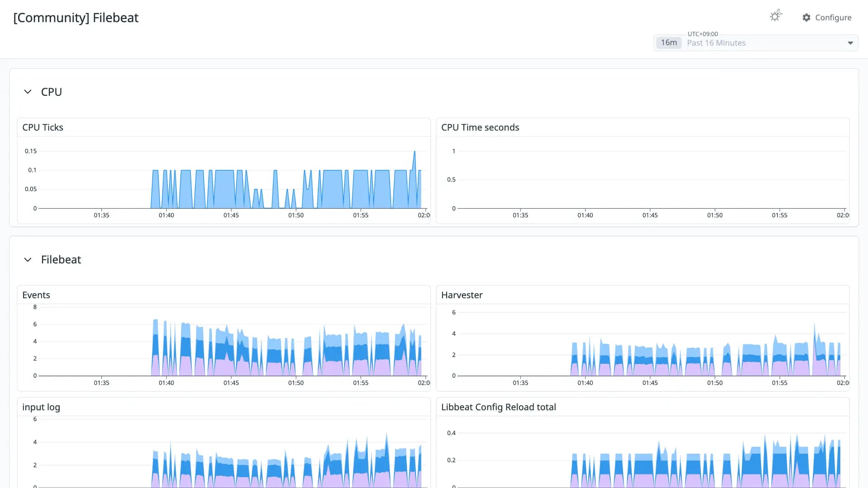Click the [Community] Filebeat dashboard title
Viewport: 868px width, 488px height.
76,18
